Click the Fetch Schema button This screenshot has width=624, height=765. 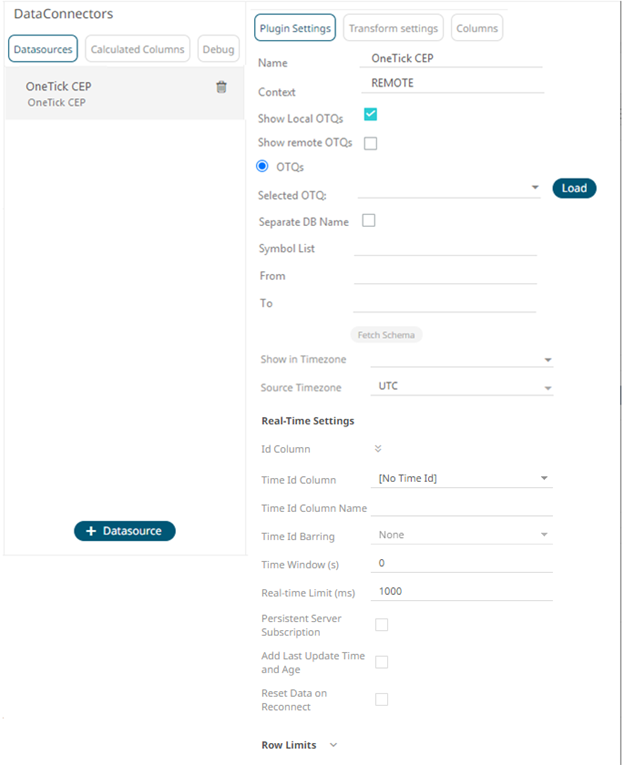[386, 334]
